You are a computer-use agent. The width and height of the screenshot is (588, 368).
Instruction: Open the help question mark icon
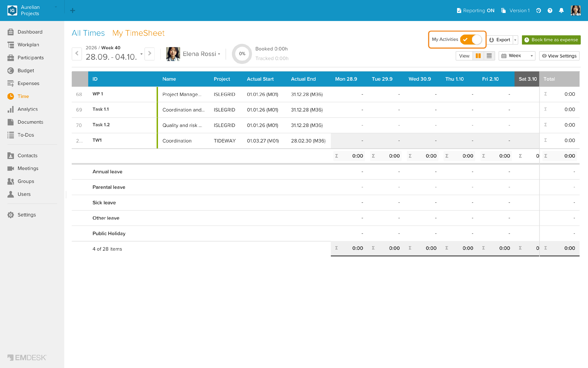coord(550,10)
